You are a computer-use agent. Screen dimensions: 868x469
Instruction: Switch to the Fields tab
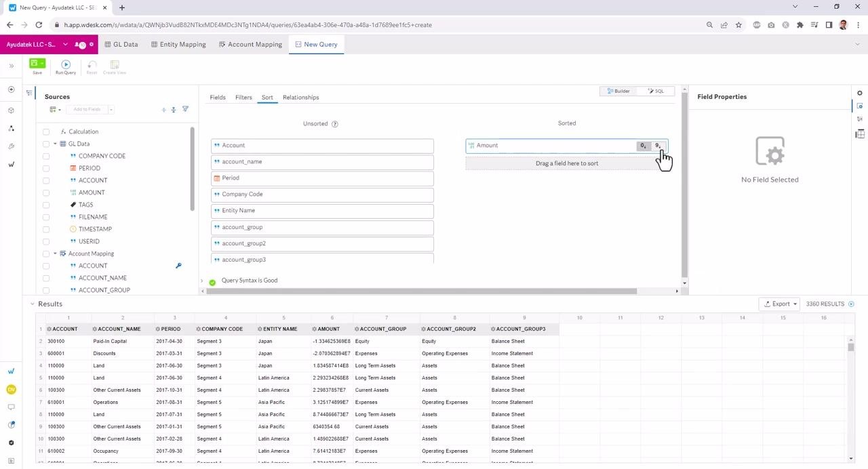[x=218, y=98]
